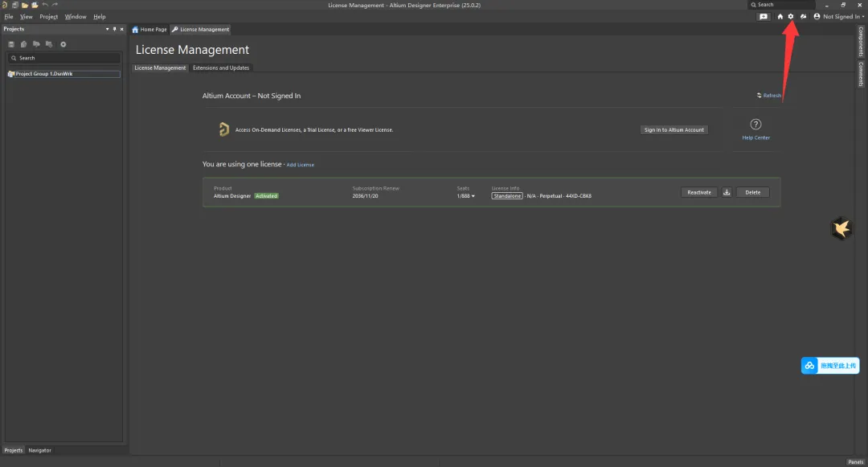Click the feedback message icon
Image resolution: width=868 pixels, height=467 pixels.
pos(764,17)
